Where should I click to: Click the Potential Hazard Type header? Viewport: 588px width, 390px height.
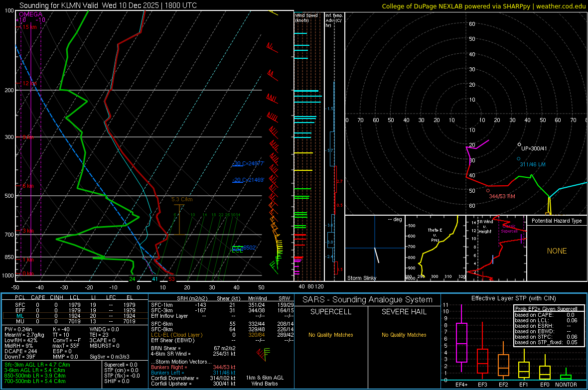(557, 221)
